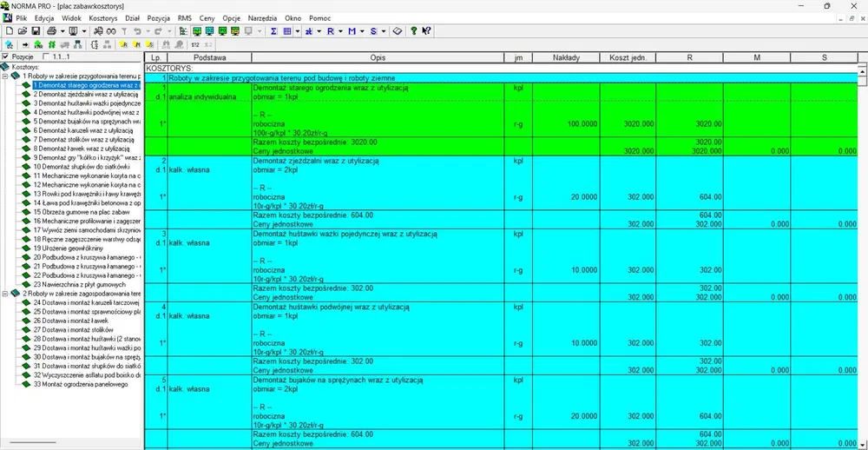Undo the last action with the curved arrow icon
This screenshot has width=868, height=450.
137,31
